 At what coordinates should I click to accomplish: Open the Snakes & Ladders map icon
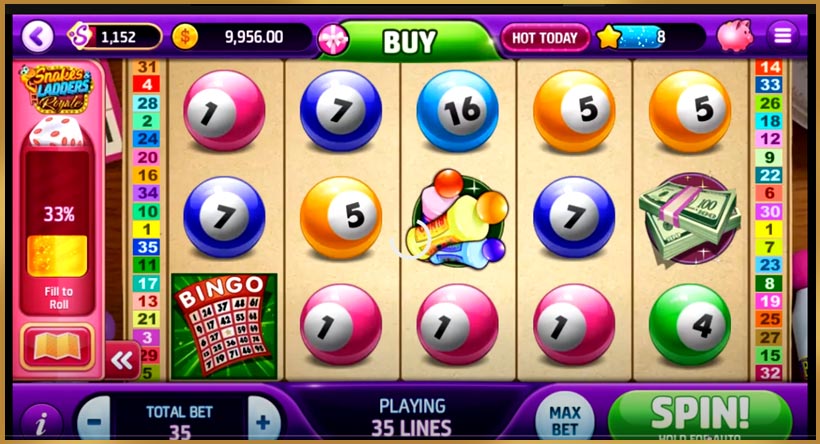point(57,346)
